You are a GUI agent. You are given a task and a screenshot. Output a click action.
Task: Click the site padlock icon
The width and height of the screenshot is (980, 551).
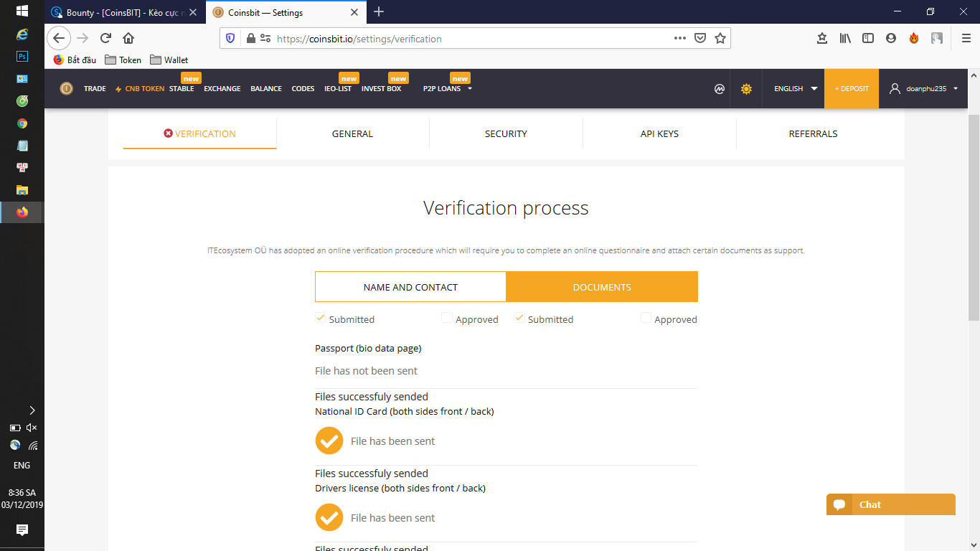pos(250,38)
